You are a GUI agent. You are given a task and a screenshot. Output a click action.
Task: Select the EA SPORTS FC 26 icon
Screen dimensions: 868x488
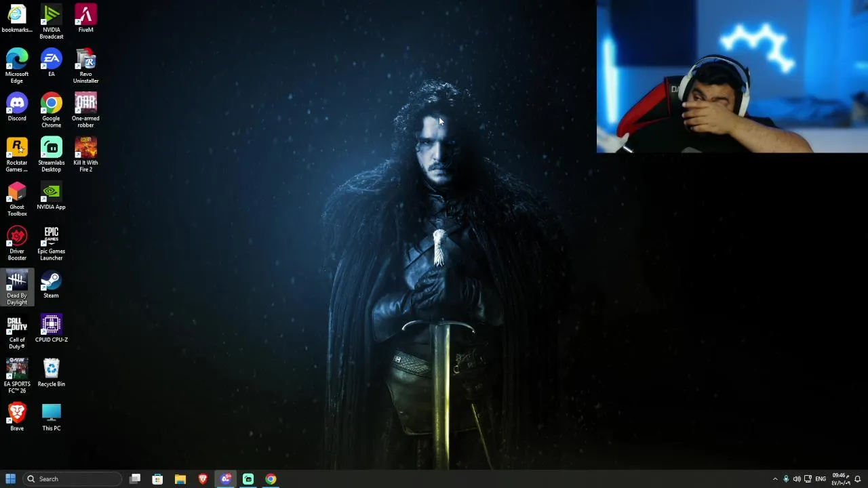point(17,376)
